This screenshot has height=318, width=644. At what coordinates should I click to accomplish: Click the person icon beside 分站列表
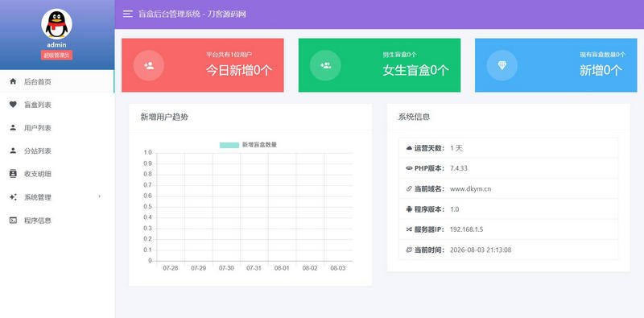click(13, 151)
